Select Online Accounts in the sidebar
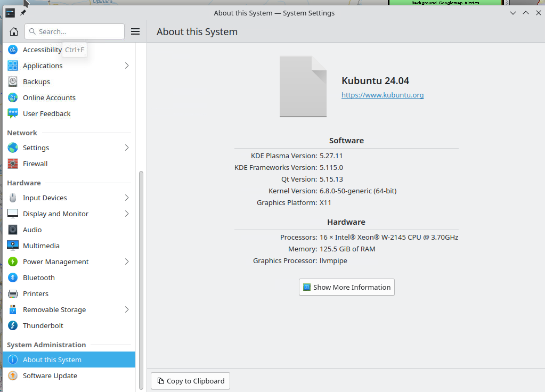 (69, 97)
